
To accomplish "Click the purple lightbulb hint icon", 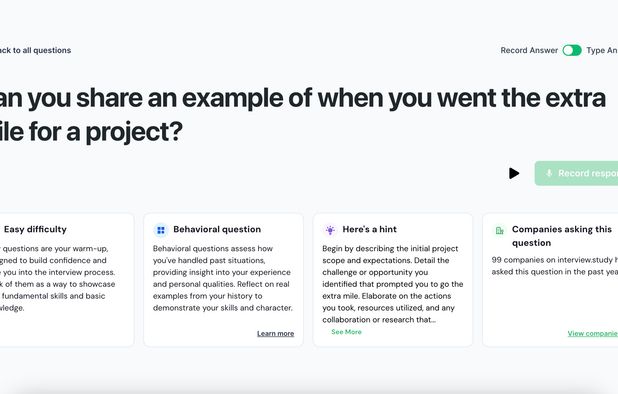I will coord(330,230).
